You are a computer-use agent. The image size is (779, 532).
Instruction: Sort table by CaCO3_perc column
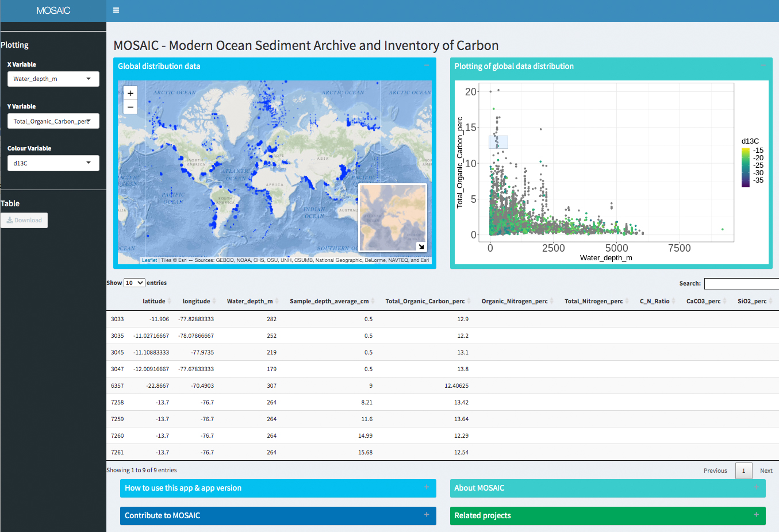[x=704, y=301]
